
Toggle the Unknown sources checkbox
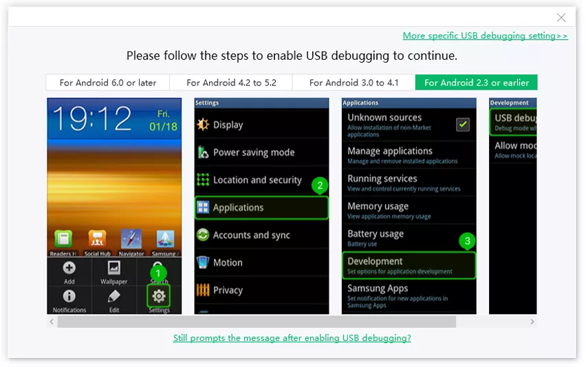463,125
